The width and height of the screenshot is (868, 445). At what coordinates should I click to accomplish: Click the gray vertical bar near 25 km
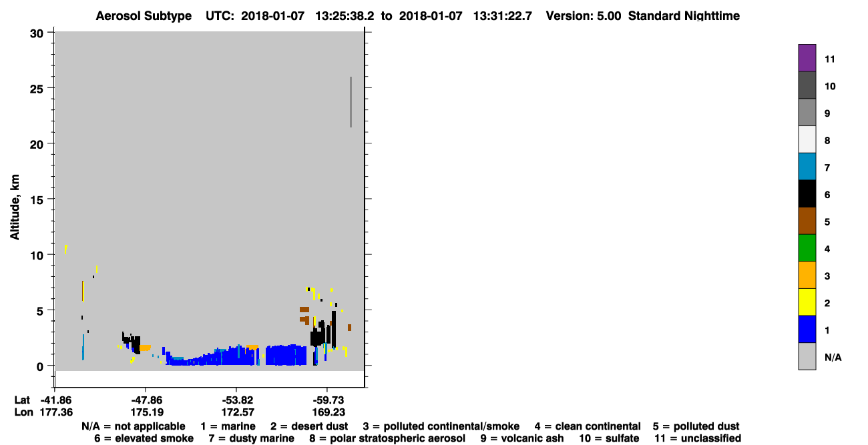pyautogui.click(x=351, y=102)
